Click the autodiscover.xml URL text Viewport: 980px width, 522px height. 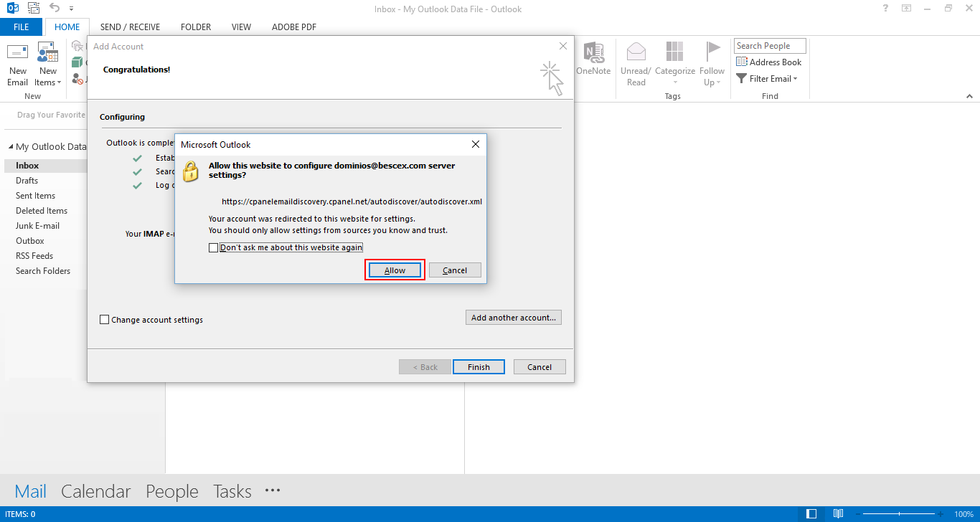[352, 202]
